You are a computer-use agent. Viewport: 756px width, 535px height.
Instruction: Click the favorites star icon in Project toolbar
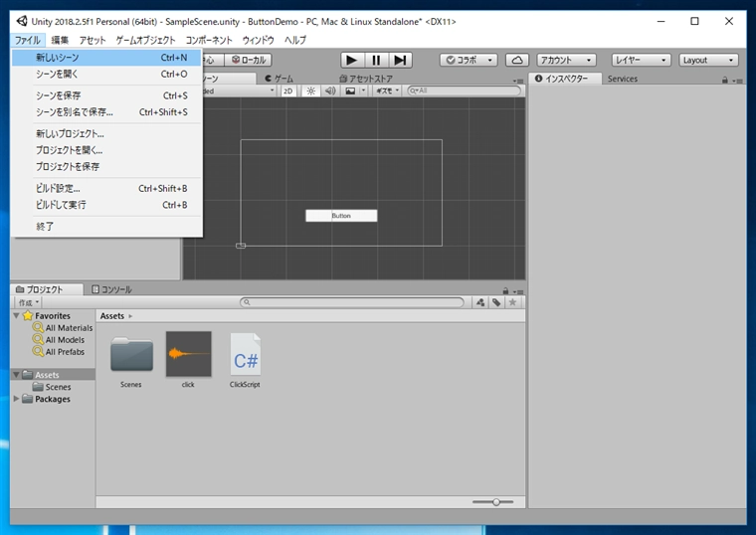pyautogui.click(x=513, y=302)
